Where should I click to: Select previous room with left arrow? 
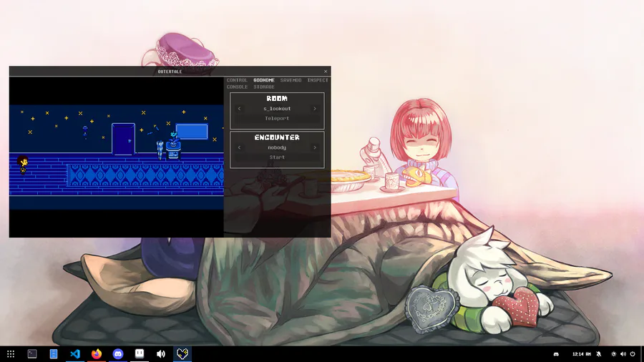pos(240,109)
